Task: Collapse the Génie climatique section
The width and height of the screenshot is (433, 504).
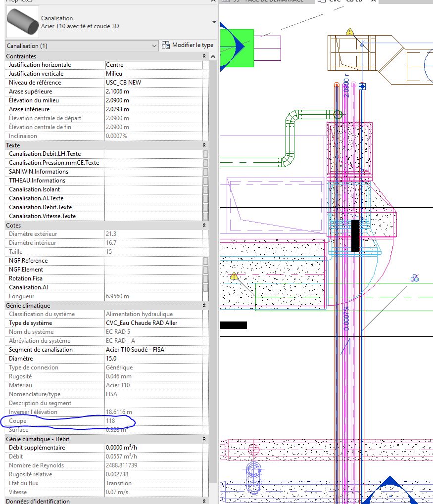Action: [x=204, y=306]
